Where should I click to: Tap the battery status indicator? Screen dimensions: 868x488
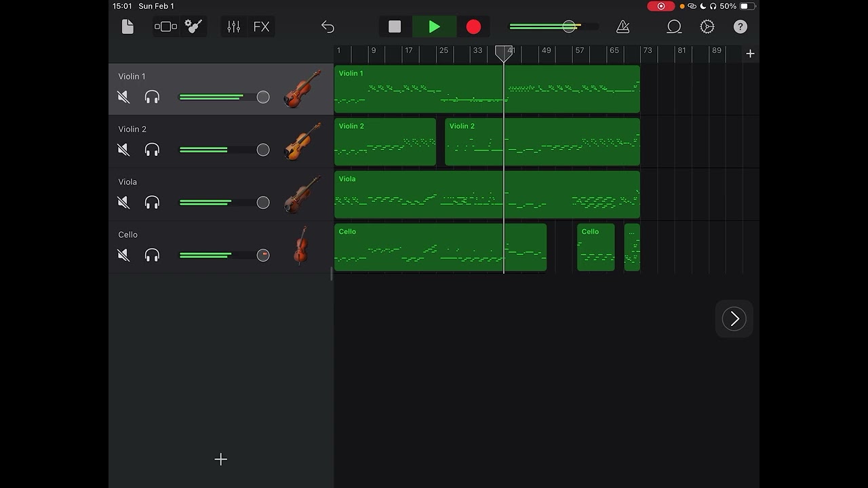tap(747, 6)
